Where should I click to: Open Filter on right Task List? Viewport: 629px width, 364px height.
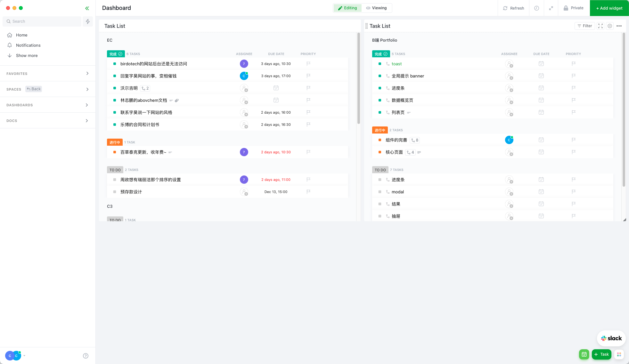click(x=584, y=26)
